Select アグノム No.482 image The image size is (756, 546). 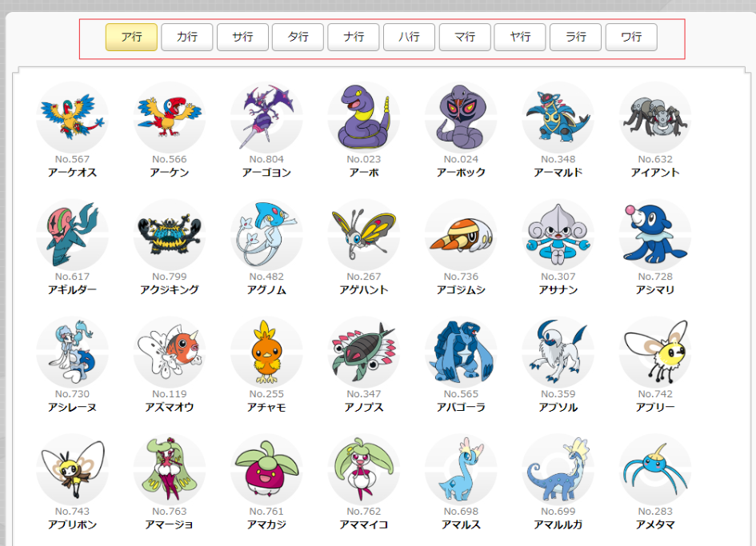coord(266,235)
